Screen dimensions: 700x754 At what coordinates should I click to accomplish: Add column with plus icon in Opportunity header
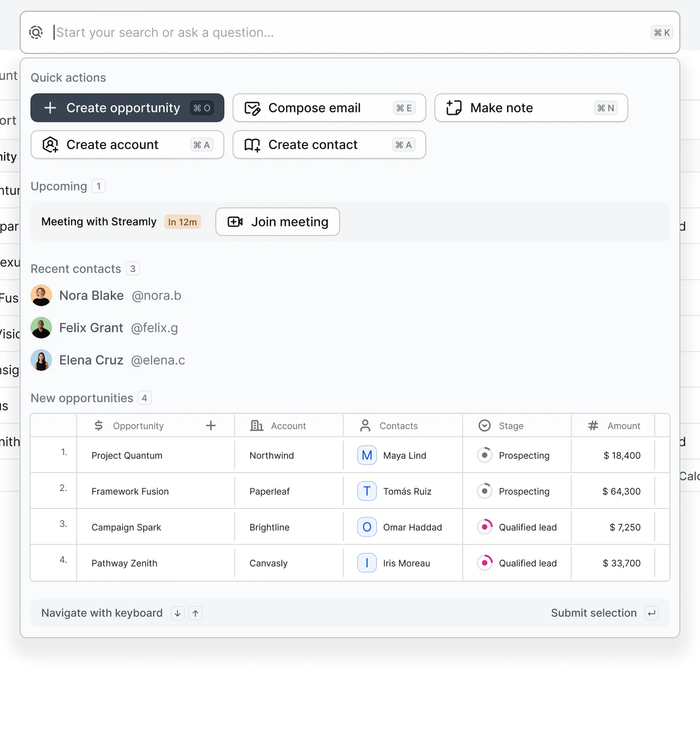[x=211, y=426]
